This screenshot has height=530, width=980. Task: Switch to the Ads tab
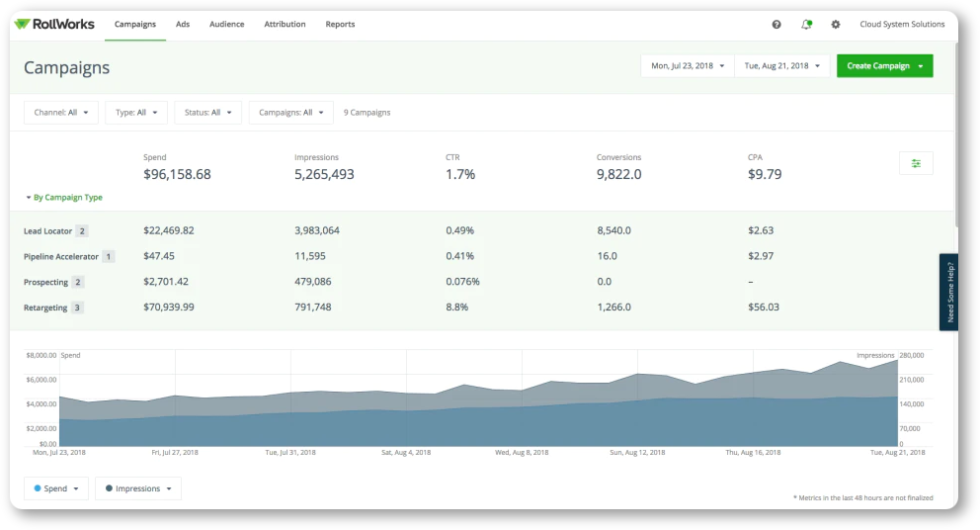183,25
